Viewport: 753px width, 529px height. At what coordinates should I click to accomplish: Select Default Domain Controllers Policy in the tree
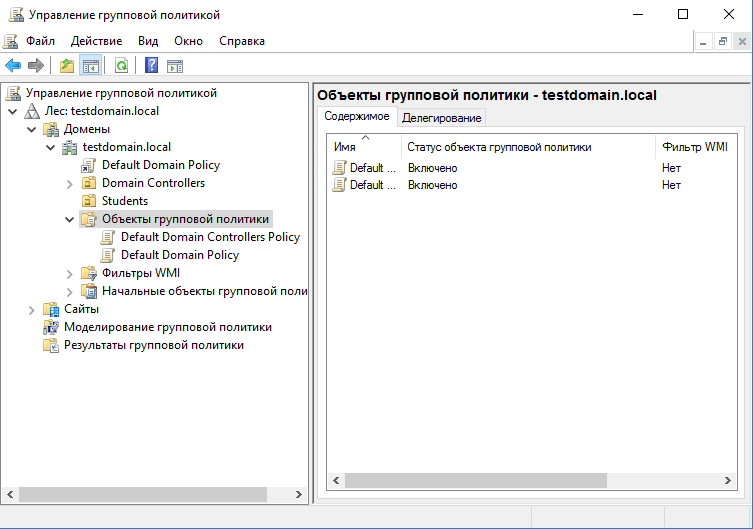pos(210,237)
